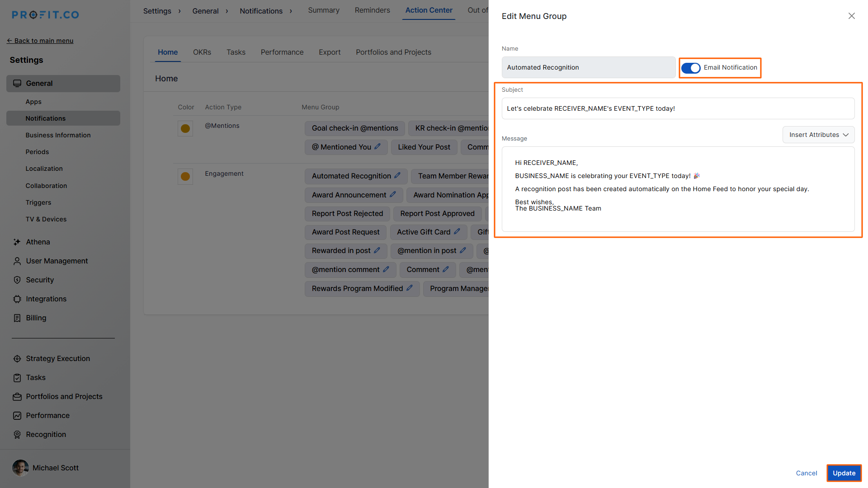Image resolution: width=868 pixels, height=488 pixels.
Task: Click the Strategy Execution target icon
Action: (x=17, y=359)
